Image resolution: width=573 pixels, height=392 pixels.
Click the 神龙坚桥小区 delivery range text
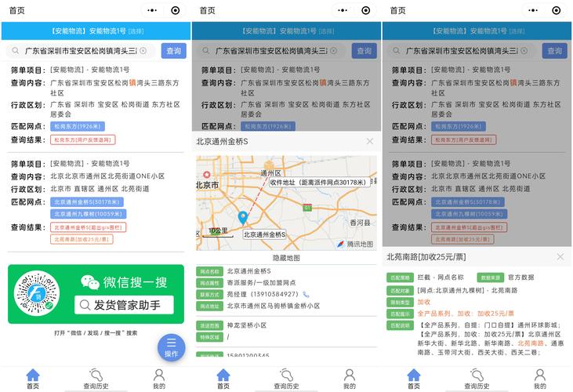(247, 325)
